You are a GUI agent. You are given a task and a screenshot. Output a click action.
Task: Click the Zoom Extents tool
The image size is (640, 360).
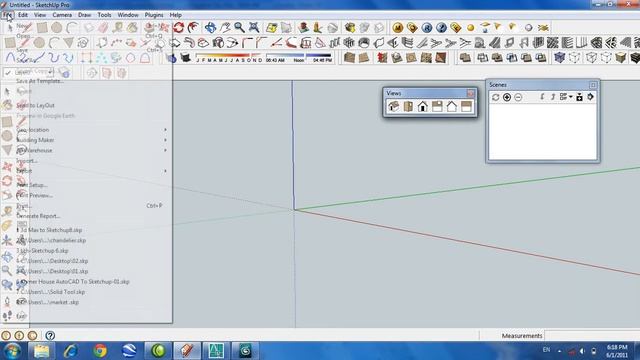(254, 27)
